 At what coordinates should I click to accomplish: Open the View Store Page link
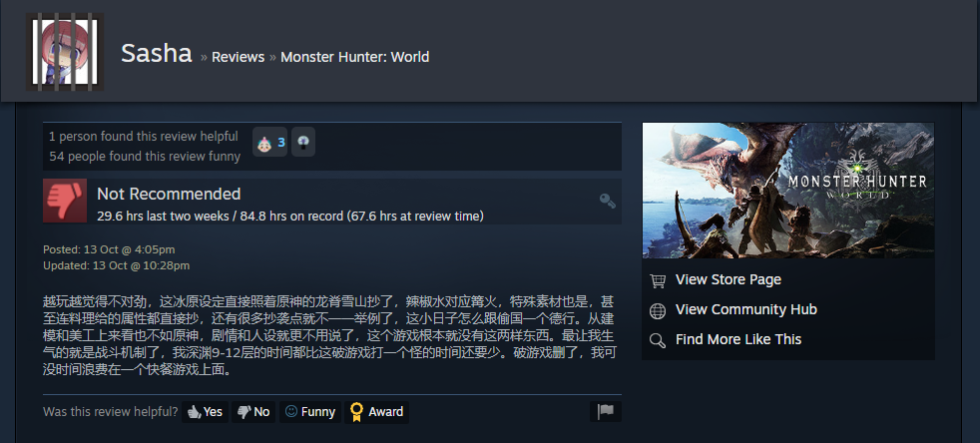[x=729, y=279]
